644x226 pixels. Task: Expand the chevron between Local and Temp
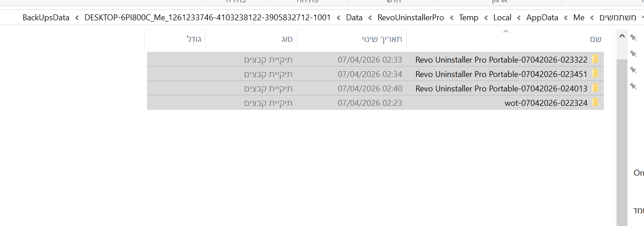click(x=486, y=18)
